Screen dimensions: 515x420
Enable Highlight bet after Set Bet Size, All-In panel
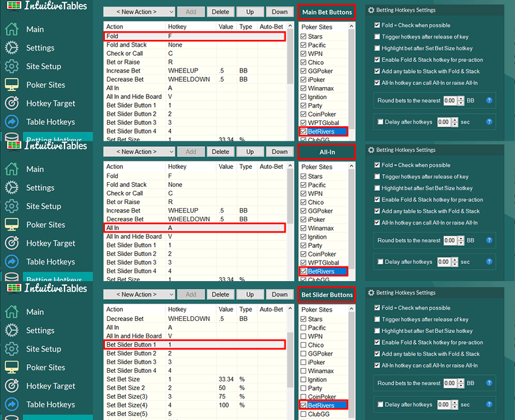(x=377, y=188)
